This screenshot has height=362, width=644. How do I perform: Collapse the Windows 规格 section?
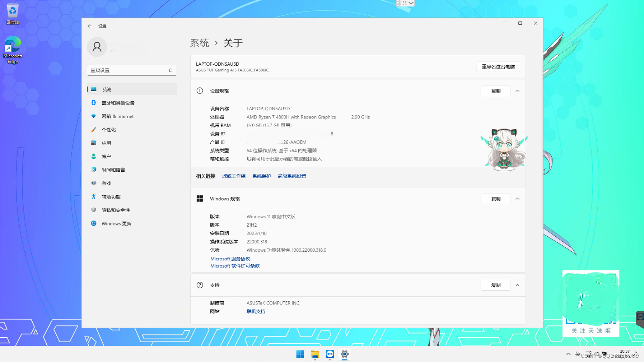[x=517, y=199]
